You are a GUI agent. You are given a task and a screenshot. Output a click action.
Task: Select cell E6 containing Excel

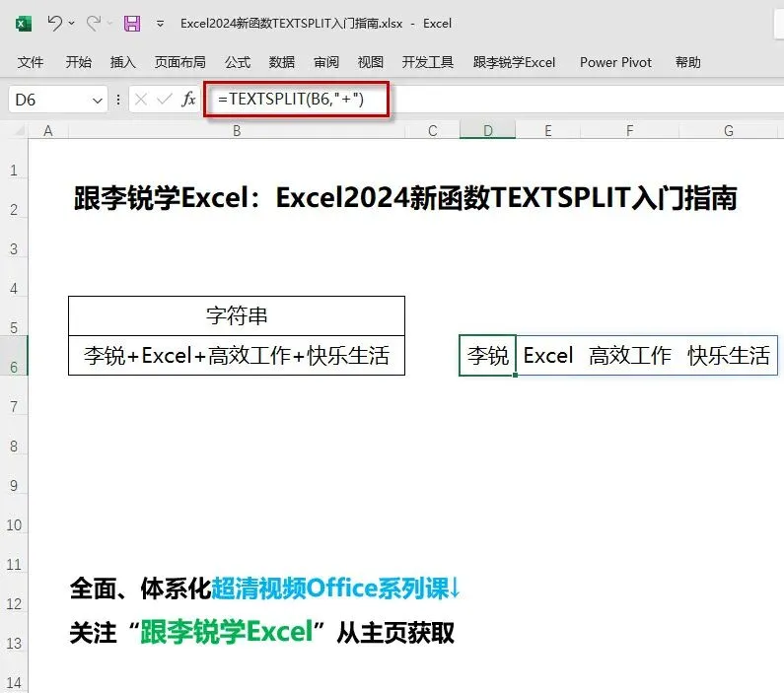tap(548, 356)
